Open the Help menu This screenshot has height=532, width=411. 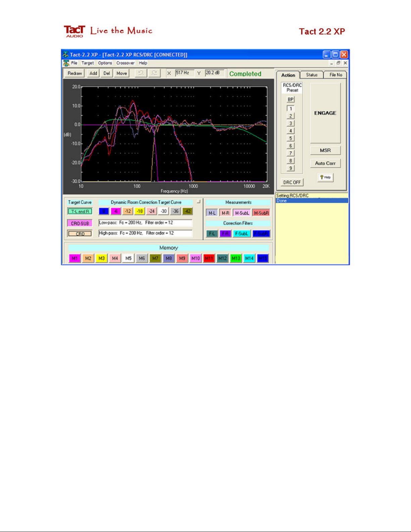pos(143,63)
